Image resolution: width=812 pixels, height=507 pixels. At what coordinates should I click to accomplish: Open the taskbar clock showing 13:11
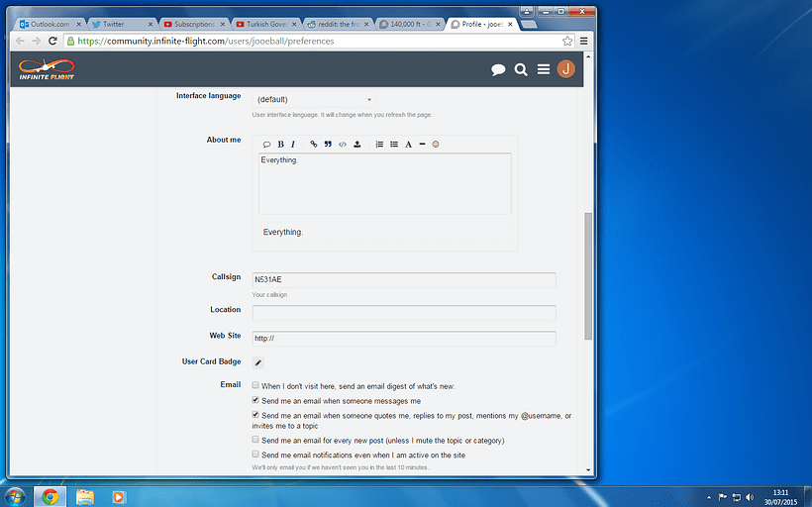pyautogui.click(x=780, y=497)
